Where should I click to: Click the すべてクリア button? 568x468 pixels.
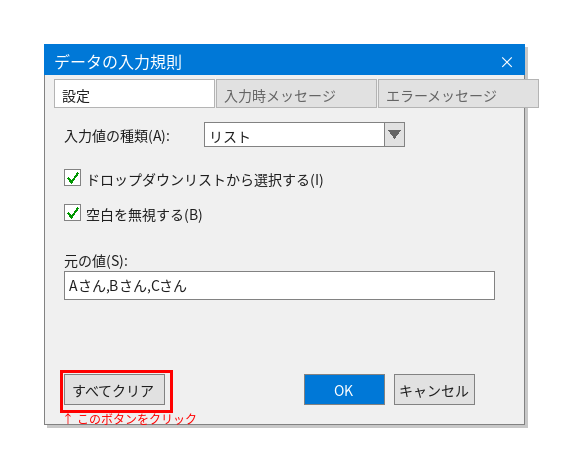pos(114,390)
